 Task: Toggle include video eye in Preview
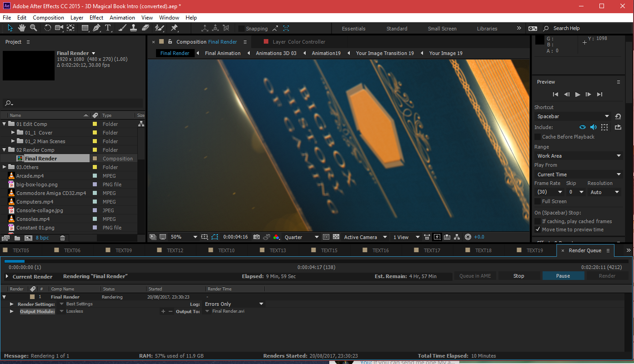[x=582, y=127]
